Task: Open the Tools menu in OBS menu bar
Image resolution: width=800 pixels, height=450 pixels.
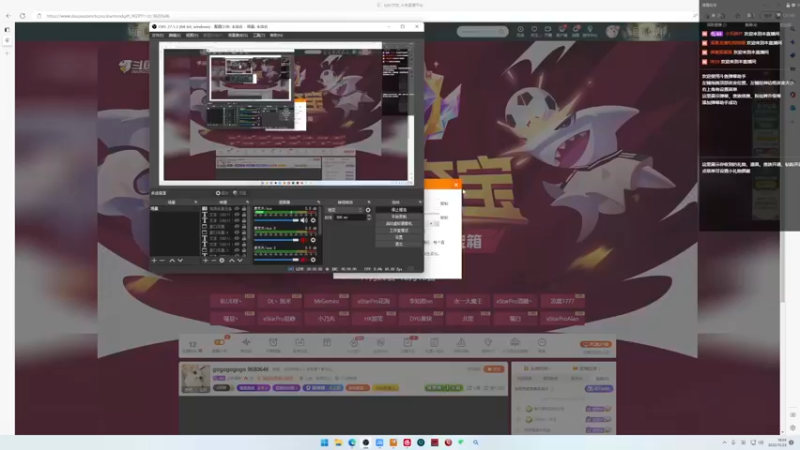Action: (x=259, y=35)
